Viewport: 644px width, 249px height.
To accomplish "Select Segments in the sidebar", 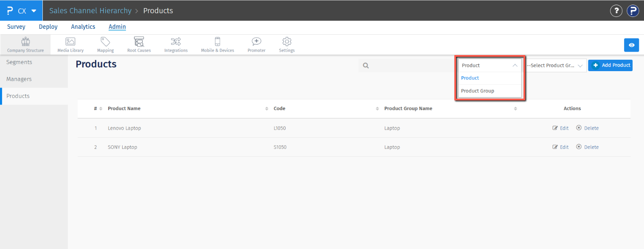I will point(34,62).
